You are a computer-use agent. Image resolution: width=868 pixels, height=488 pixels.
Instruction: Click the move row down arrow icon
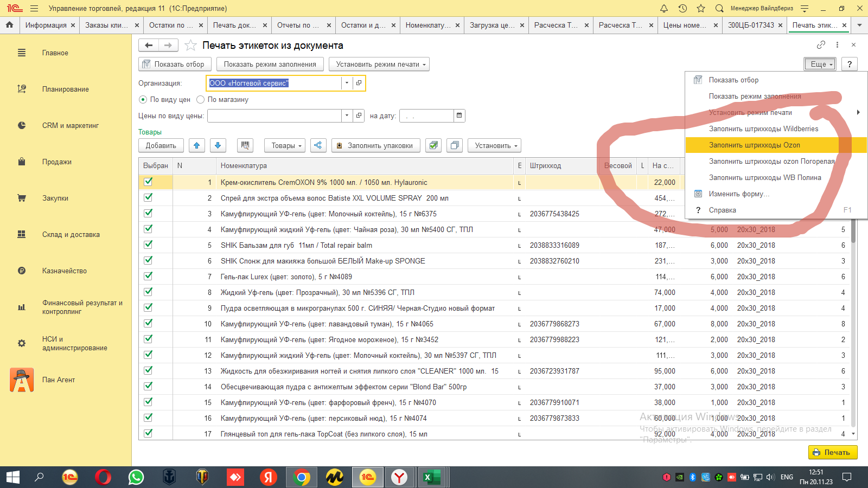[x=218, y=145]
